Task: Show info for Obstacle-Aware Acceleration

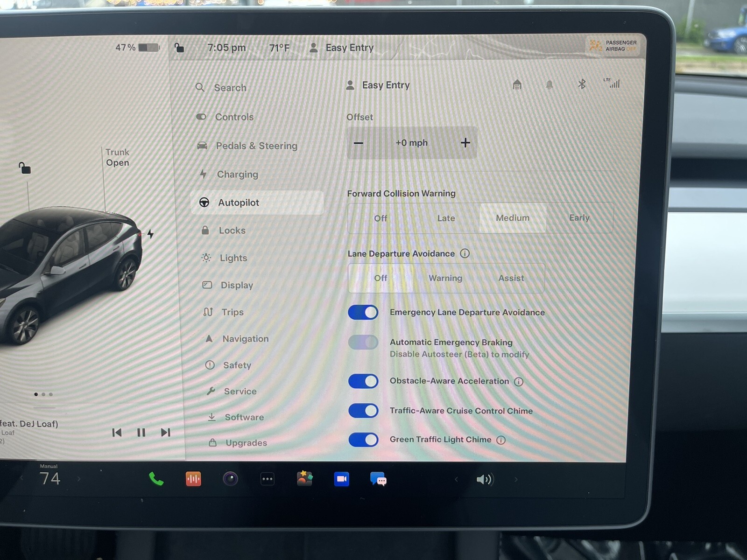Action: (x=519, y=381)
